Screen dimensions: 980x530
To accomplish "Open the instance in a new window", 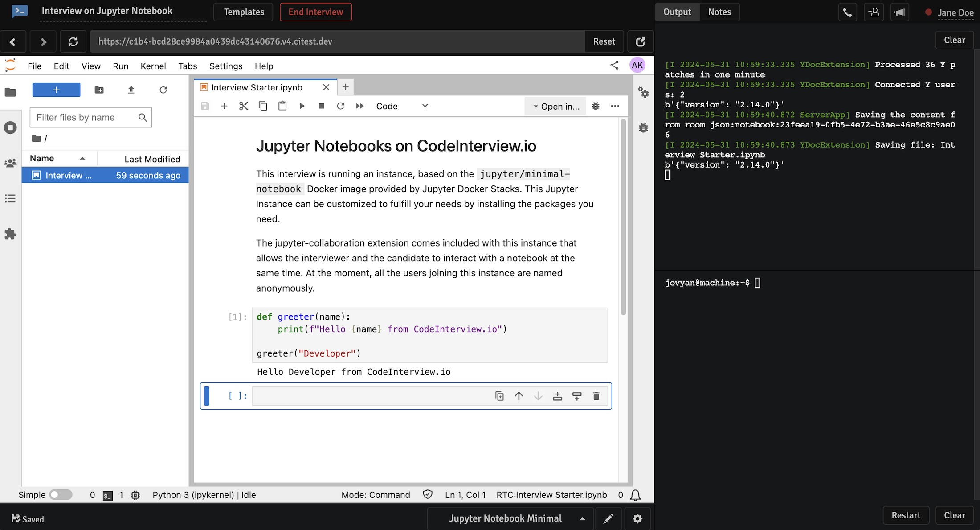I will pyautogui.click(x=641, y=41).
